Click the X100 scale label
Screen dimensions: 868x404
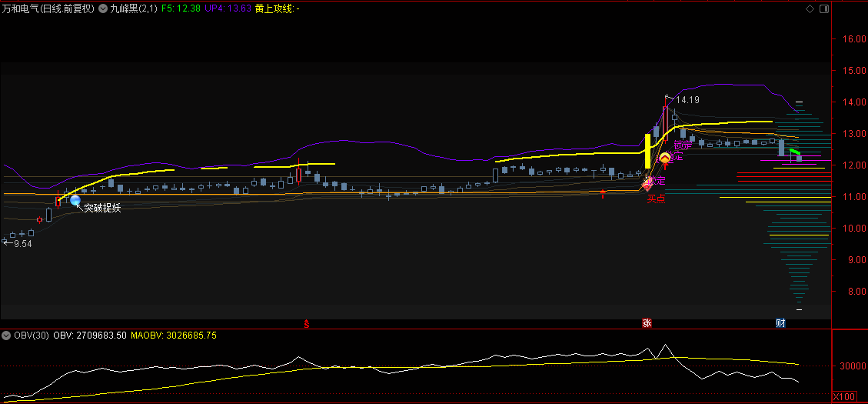[x=844, y=396]
